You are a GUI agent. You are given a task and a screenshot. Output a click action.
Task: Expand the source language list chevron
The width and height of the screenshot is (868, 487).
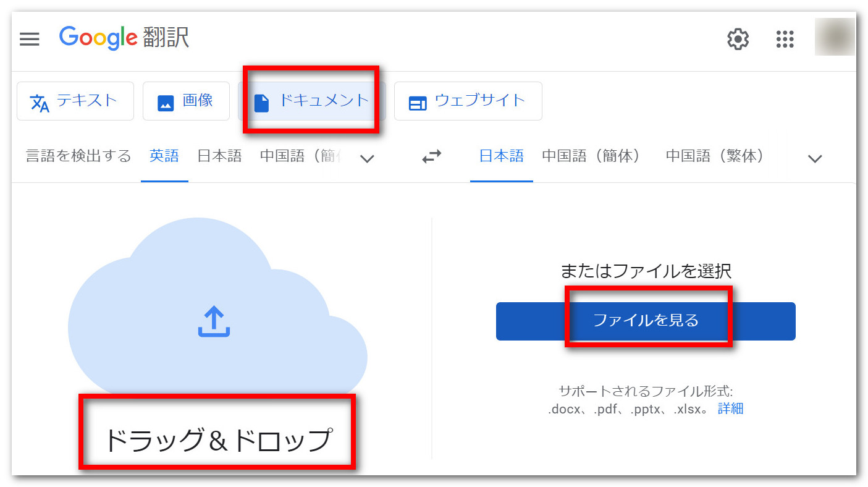[367, 159]
